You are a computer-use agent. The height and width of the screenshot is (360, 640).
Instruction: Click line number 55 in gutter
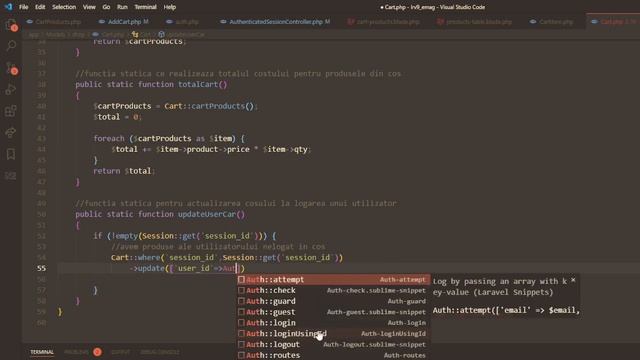[41, 268]
